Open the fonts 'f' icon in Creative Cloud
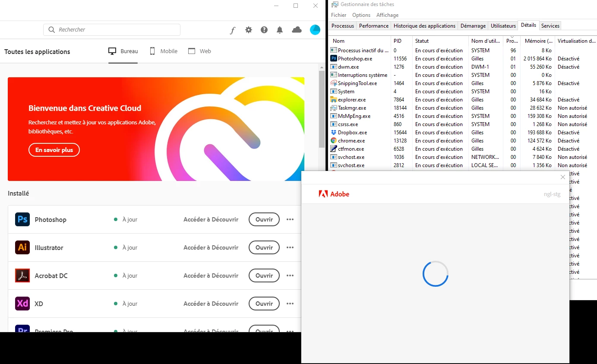 coord(233,30)
